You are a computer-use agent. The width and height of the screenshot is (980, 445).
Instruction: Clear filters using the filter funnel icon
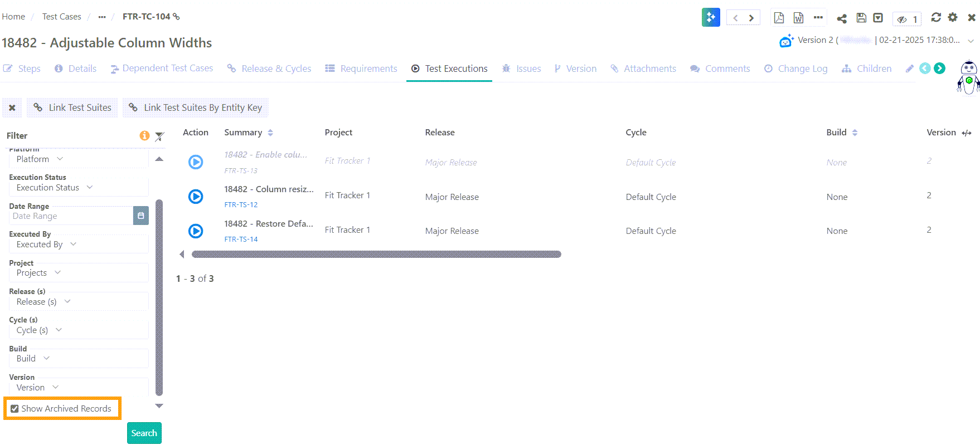tap(159, 136)
